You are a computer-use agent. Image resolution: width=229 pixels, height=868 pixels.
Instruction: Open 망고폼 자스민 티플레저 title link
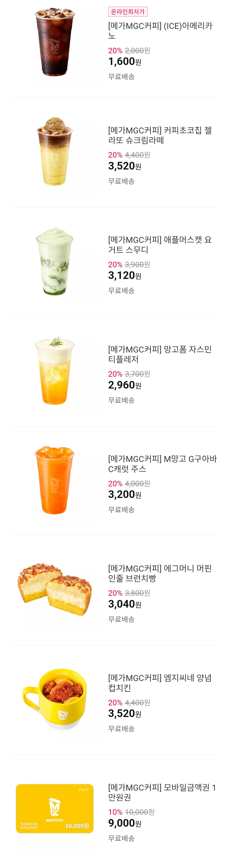point(160,354)
